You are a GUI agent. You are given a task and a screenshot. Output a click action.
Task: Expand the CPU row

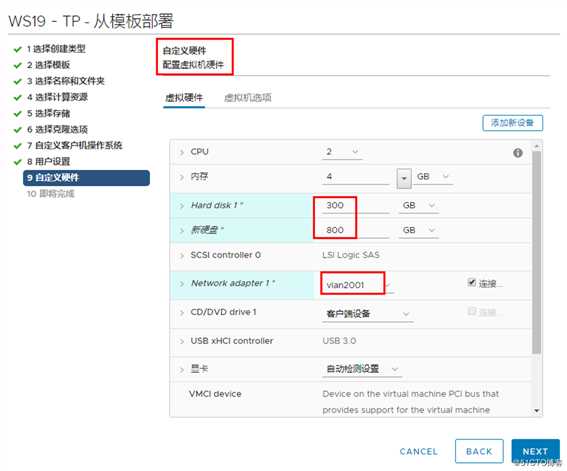click(182, 153)
